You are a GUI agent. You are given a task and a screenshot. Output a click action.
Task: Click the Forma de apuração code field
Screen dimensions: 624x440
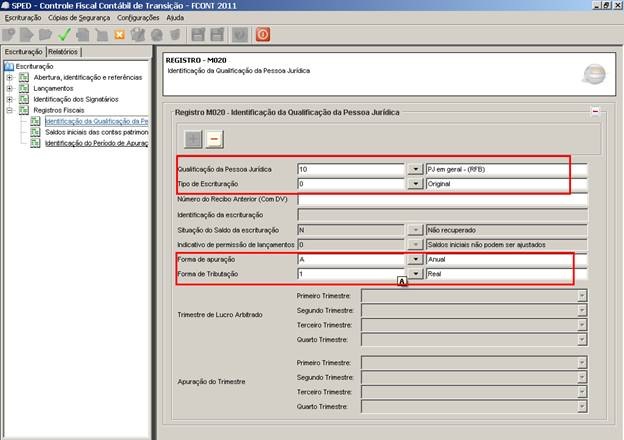point(351,259)
